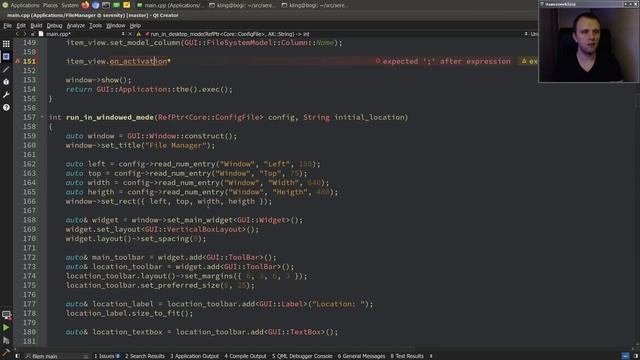Open the Welcome mode in sidebar
Viewport: 640px width, 360px height.
pyautogui.click(x=6, y=44)
